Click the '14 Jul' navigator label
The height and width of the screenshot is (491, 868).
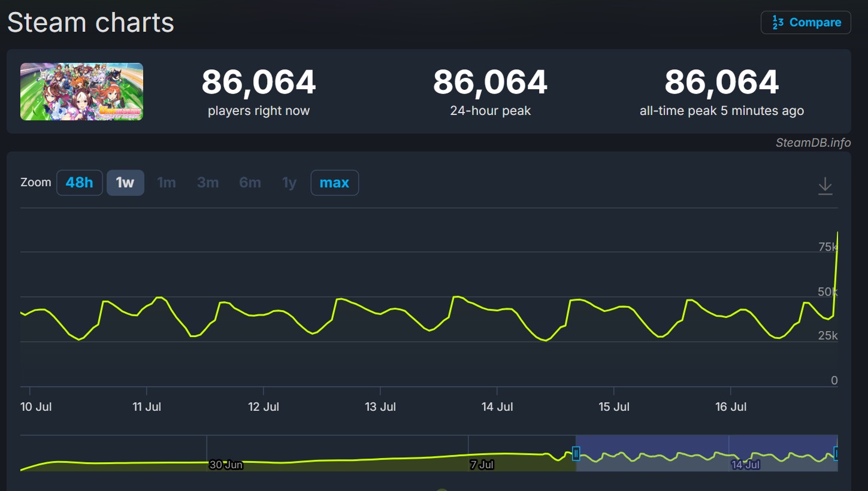point(746,465)
